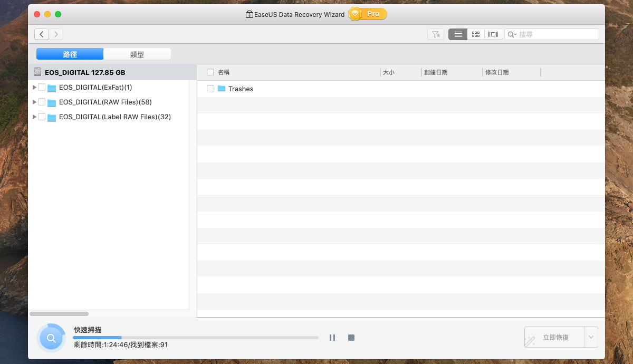
Task: Select the 類型 tab
Action: (137, 54)
